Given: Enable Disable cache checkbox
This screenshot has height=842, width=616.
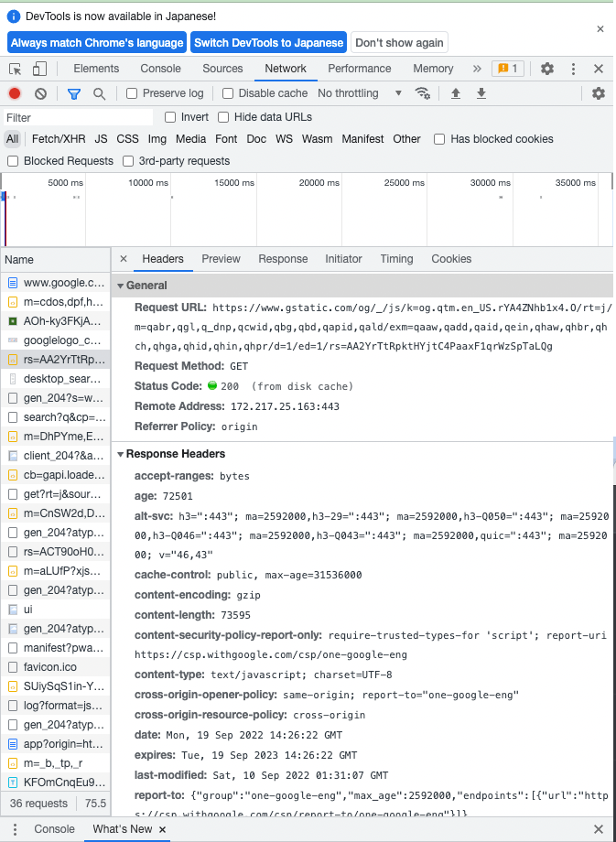Looking at the screenshot, I should click(x=228, y=93).
